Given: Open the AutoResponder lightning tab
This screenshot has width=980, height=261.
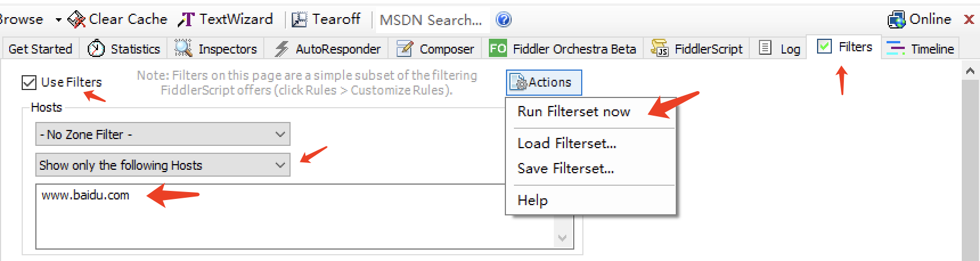Looking at the screenshot, I should point(326,49).
